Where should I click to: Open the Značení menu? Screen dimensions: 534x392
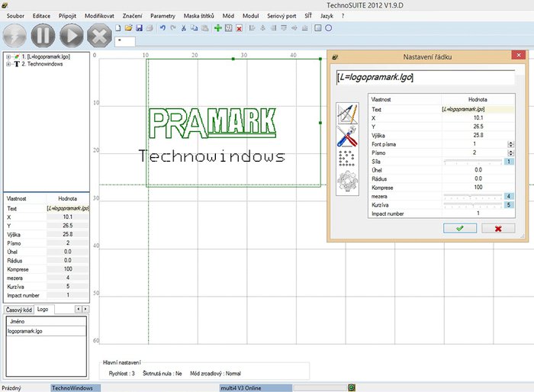132,16
